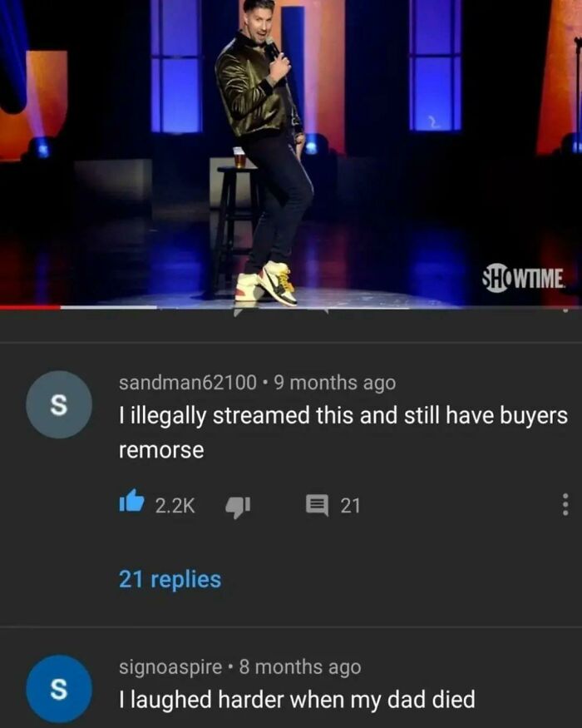Viewport: 582px width, 728px height.
Task: Dislike sandman62100's comment with thumbs down
Action: pos(238,507)
